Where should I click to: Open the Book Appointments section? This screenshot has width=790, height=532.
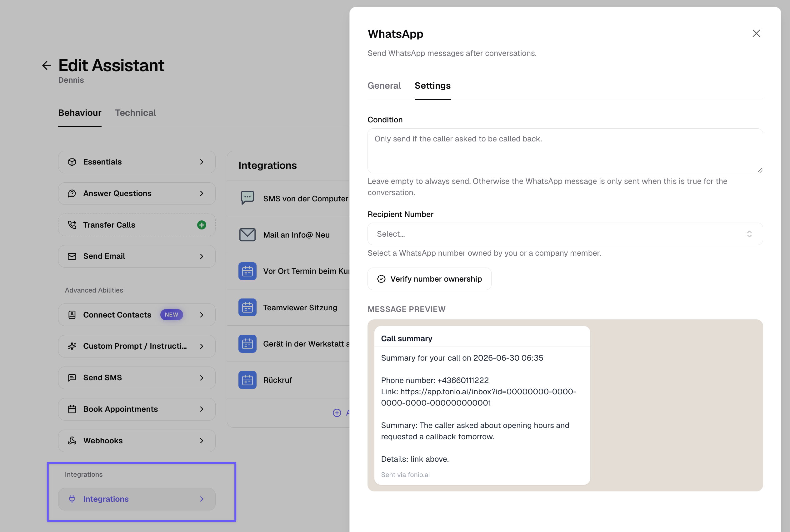[137, 409]
